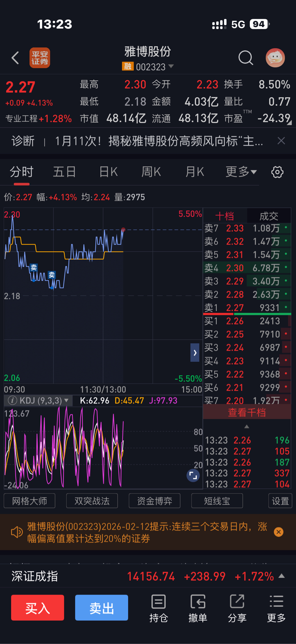The image size is (296, 644).
Task: Tap the 金额 4.03亿 amount value
Action: (201, 101)
